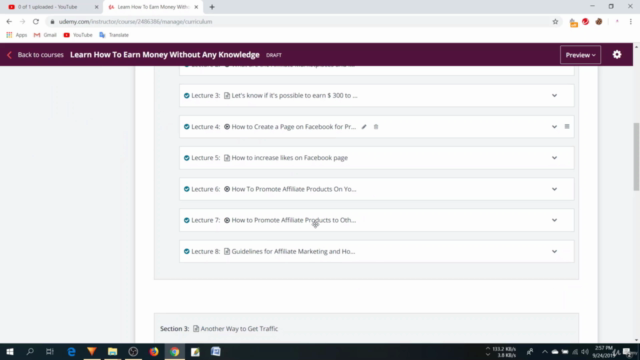
Task: Select 'Guidelines for Affiliate Marketing' title
Action: pyautogui.click(x=293, y=251)
